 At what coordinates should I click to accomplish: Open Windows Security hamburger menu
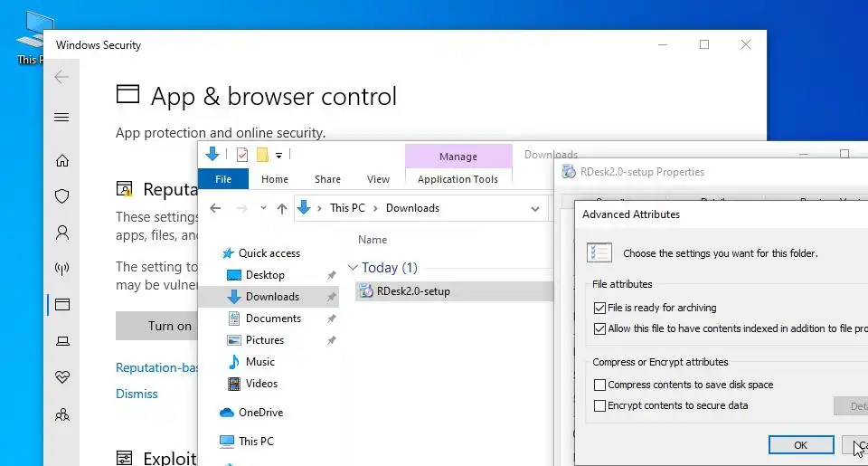coord(61,118)
